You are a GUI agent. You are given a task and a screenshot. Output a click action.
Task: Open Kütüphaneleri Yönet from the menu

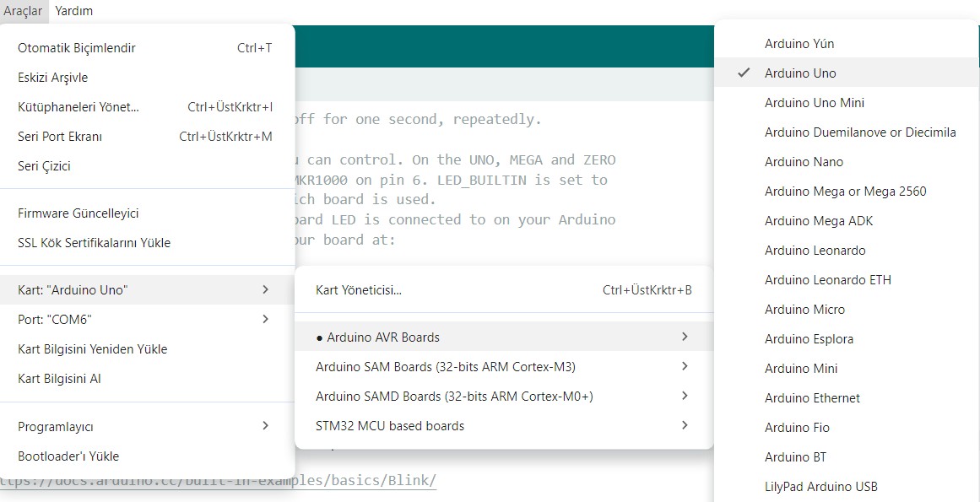79,107
